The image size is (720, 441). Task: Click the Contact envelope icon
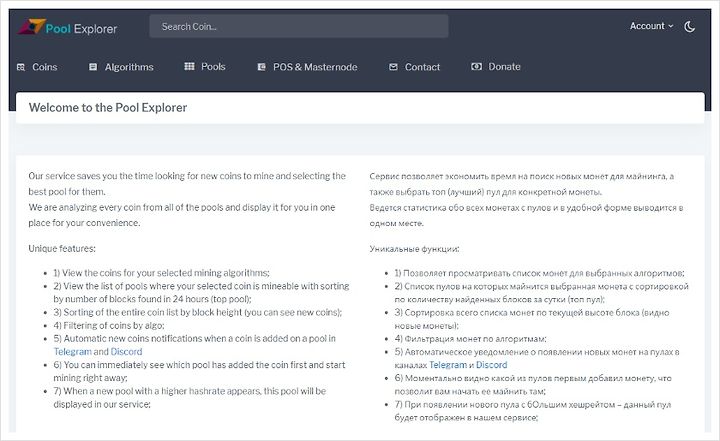point(393,67)
